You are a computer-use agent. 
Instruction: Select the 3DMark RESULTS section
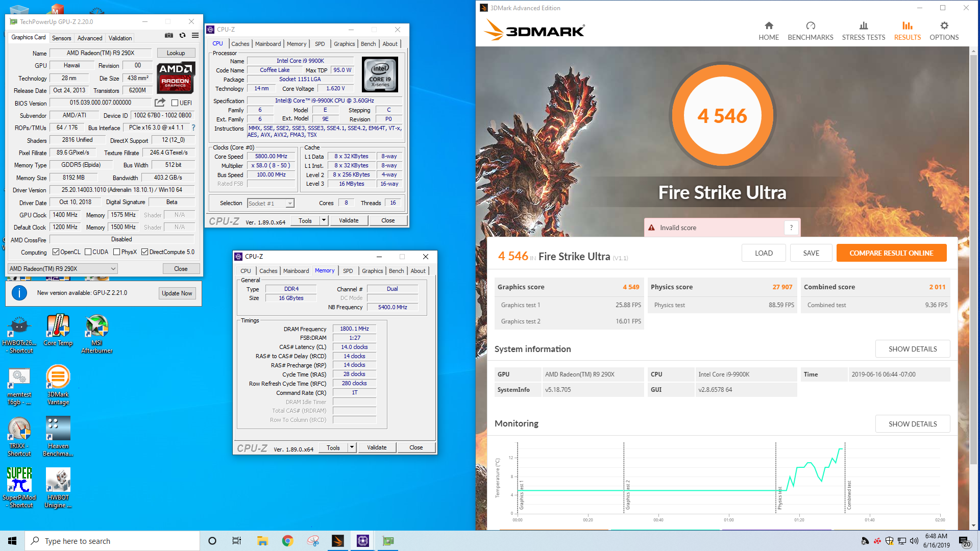click(x=908, y=31)
